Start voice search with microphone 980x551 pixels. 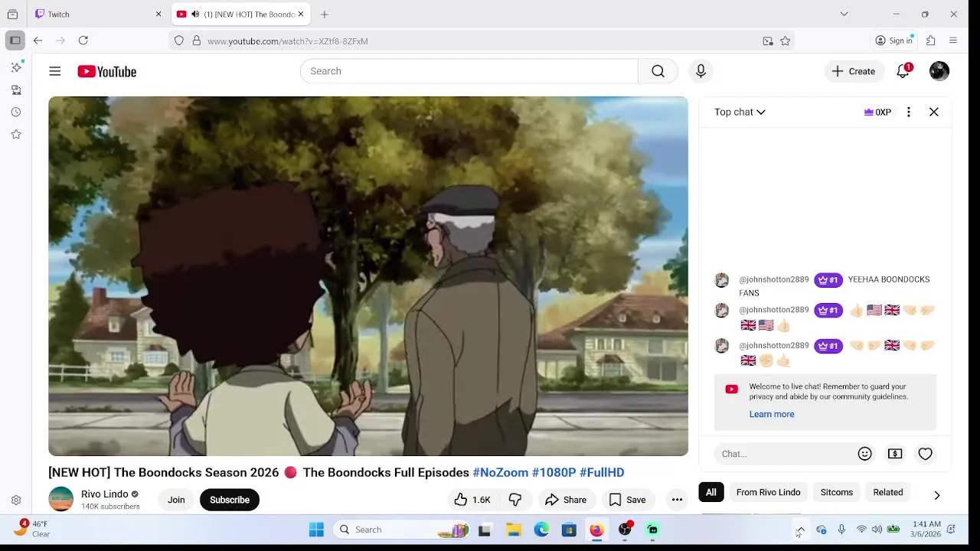pos(701,71)
